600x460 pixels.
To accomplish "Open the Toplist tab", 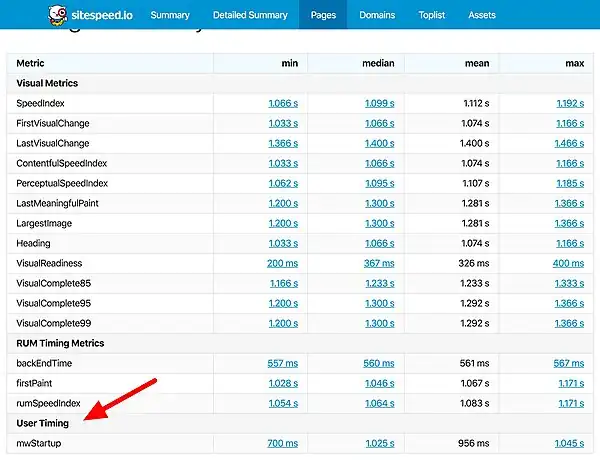I will coord(432,15).
